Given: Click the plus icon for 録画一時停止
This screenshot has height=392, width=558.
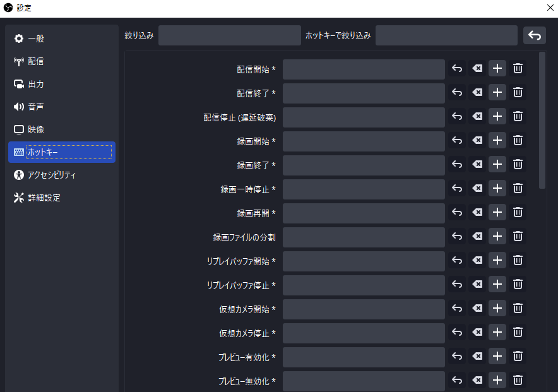Looking at the screenshot, I should tap(497, 188).
